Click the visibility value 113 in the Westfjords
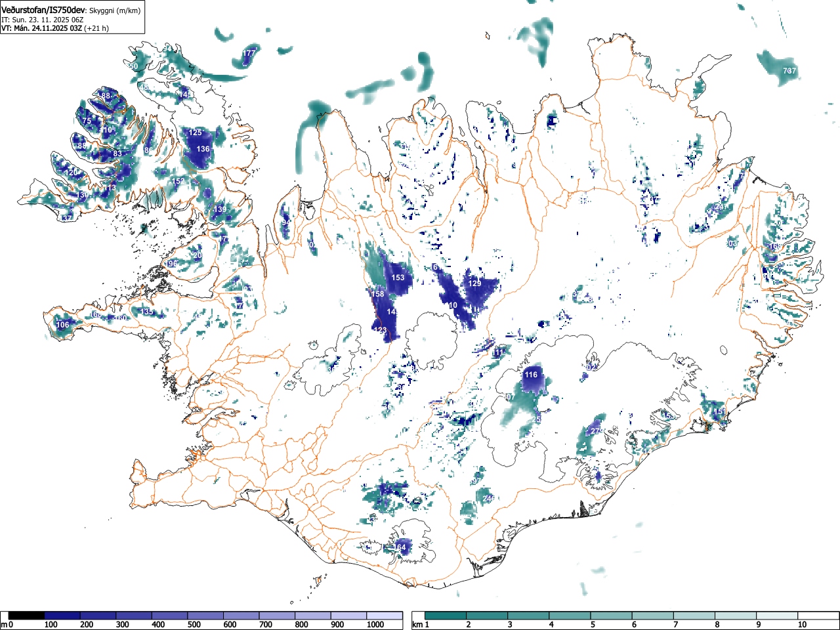 [x=110, y=188]
